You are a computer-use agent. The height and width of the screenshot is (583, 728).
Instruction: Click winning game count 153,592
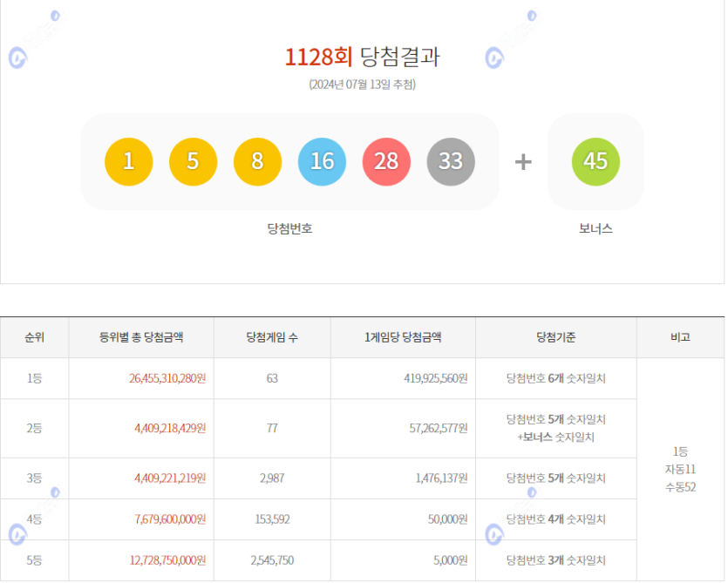[272, 519]
